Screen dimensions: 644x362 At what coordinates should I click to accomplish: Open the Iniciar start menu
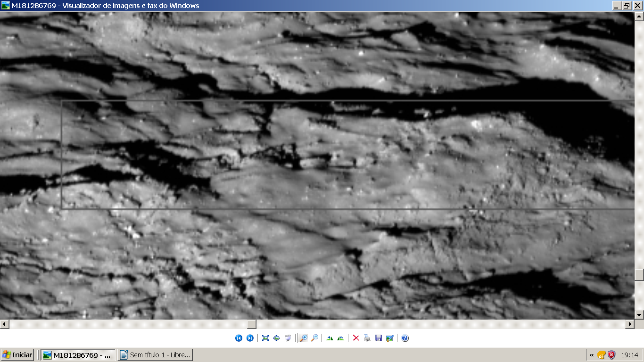17,355
